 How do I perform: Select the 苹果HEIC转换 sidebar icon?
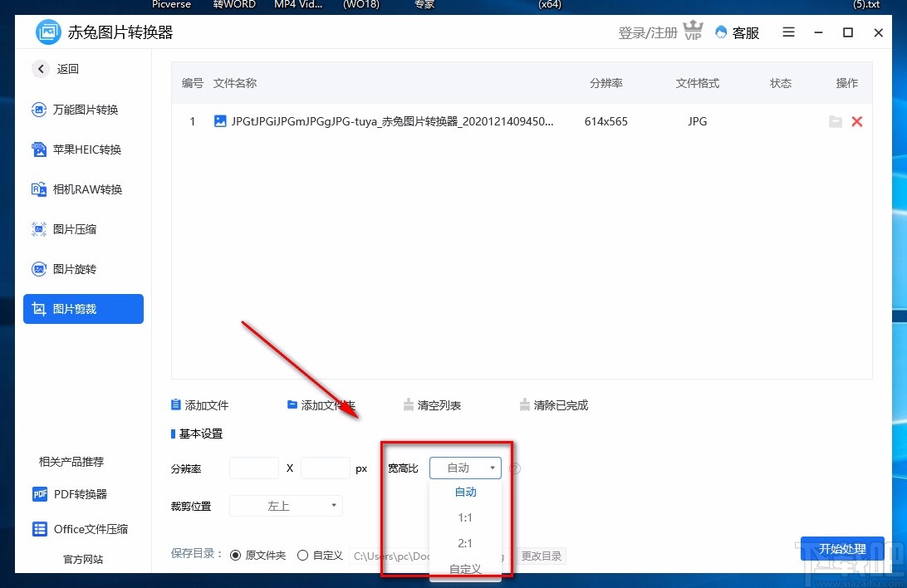[x=83, y=149]
